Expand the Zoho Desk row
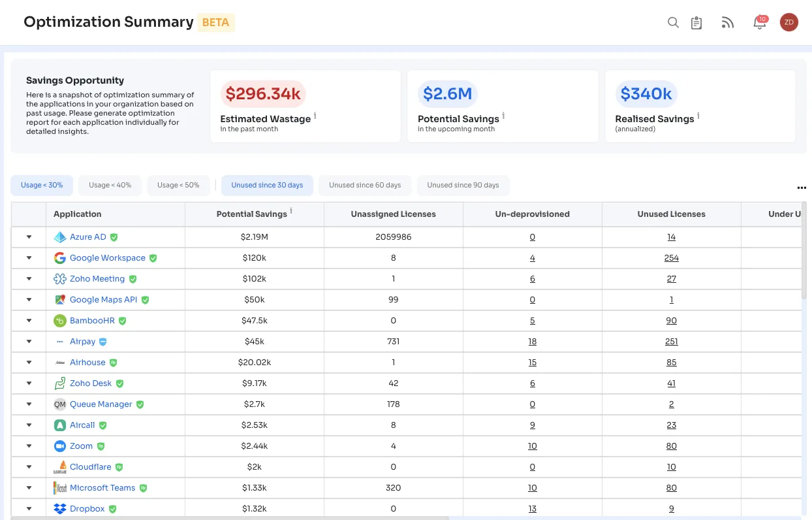 [x=29, y=383]
